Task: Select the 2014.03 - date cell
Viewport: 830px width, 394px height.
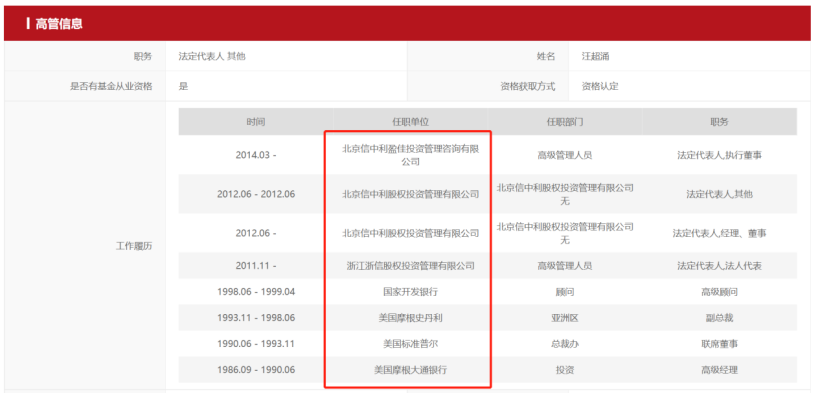Action: 256,155
